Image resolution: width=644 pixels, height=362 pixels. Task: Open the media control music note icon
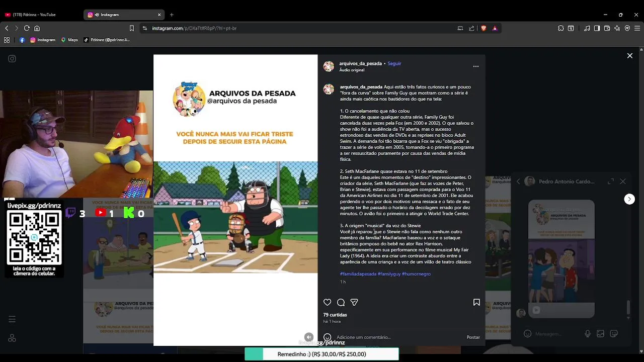[x=587, y=28]
